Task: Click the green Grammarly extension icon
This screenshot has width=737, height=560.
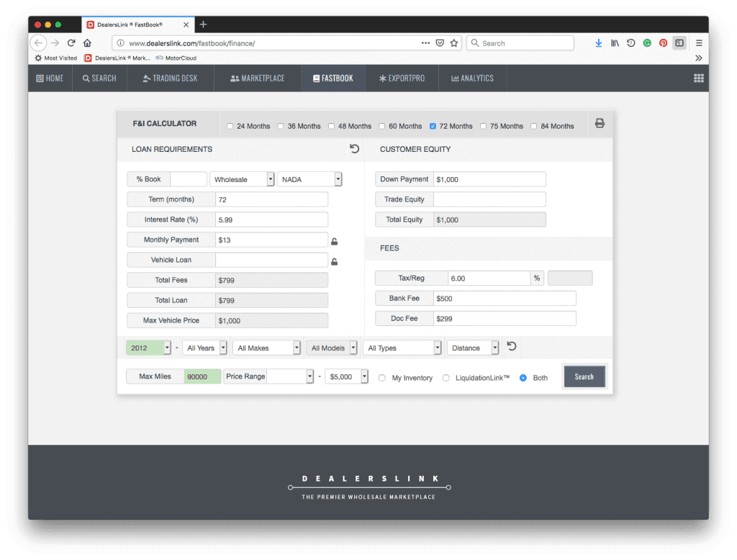Action: pos(647,42)
